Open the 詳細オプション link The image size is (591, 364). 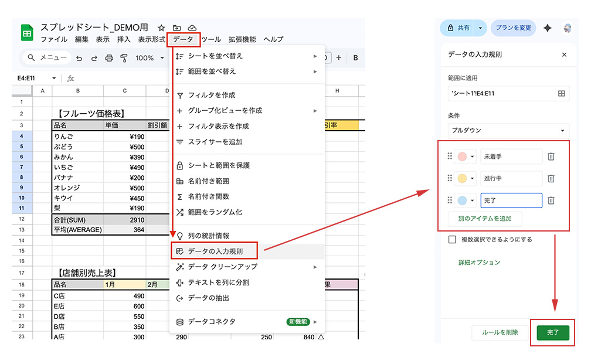479,263
